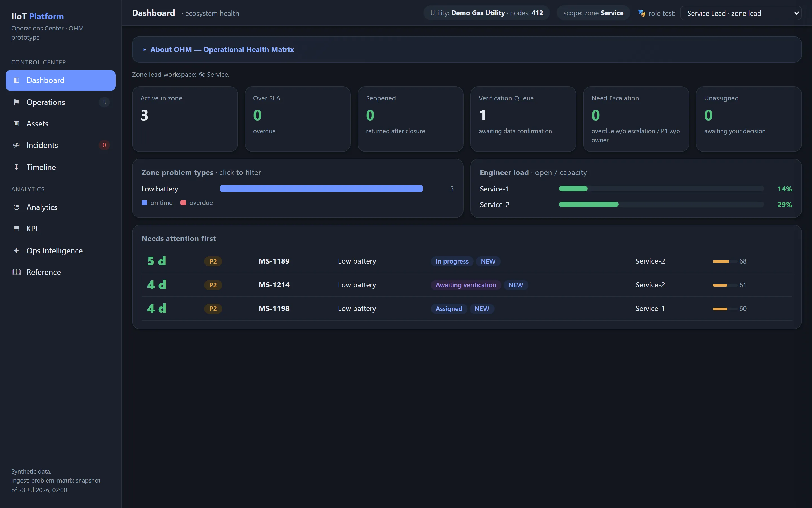Viewport: 812px width, 508px height.
Task: Click the P2 badge on MS-1189
Action: pos(213,261)
